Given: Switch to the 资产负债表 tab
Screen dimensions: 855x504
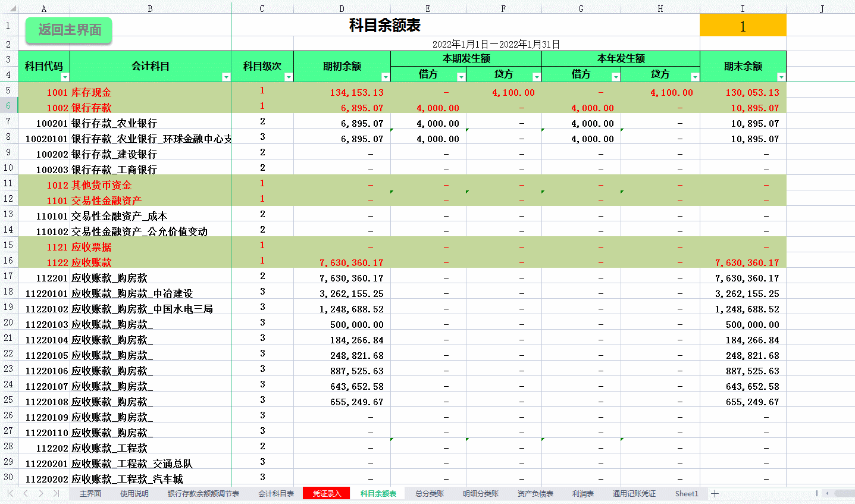Looking at the screenshot, I should [x=534, y=493].
